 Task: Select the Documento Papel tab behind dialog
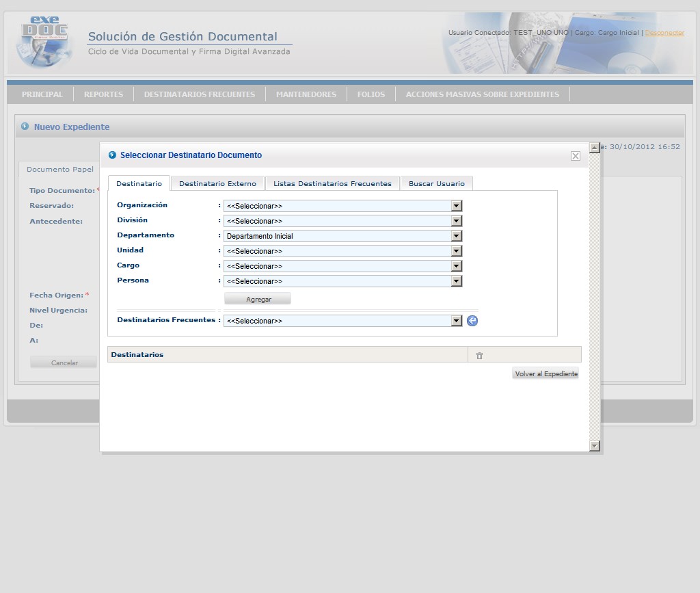(60, 169)
